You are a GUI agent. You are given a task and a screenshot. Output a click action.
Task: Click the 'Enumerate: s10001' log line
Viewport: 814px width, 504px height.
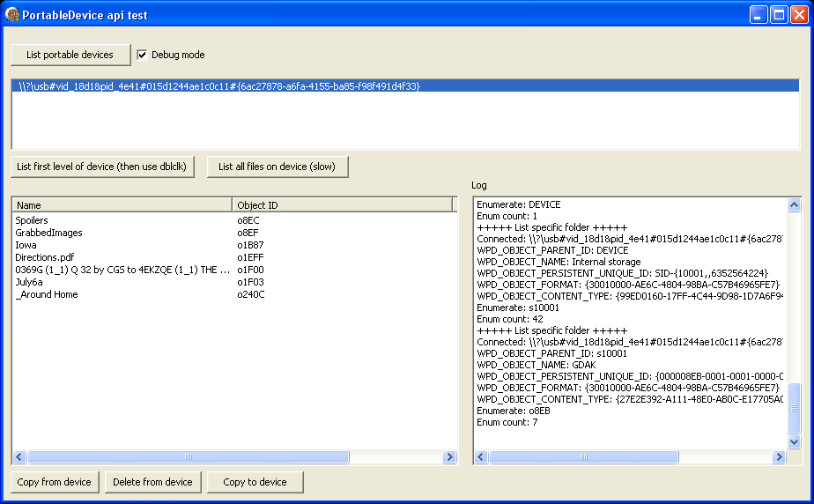click(518, 308)
